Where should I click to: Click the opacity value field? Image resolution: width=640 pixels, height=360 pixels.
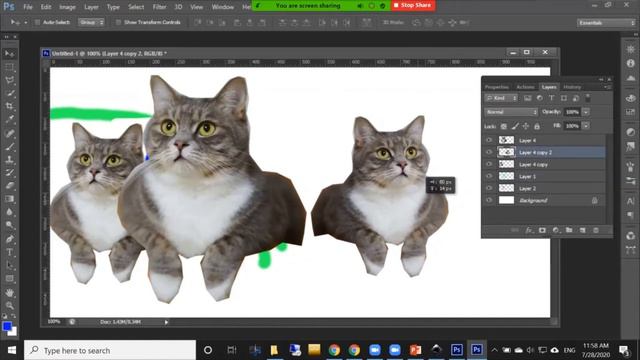pos(572,112)
